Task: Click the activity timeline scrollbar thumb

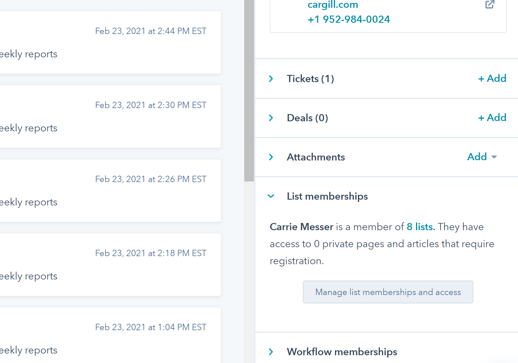Action: 249,91
